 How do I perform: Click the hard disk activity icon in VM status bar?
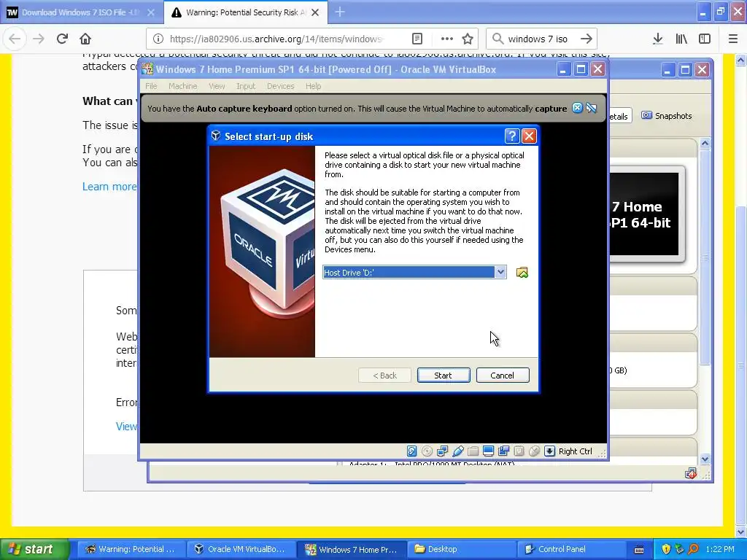(x=412, y=451)
